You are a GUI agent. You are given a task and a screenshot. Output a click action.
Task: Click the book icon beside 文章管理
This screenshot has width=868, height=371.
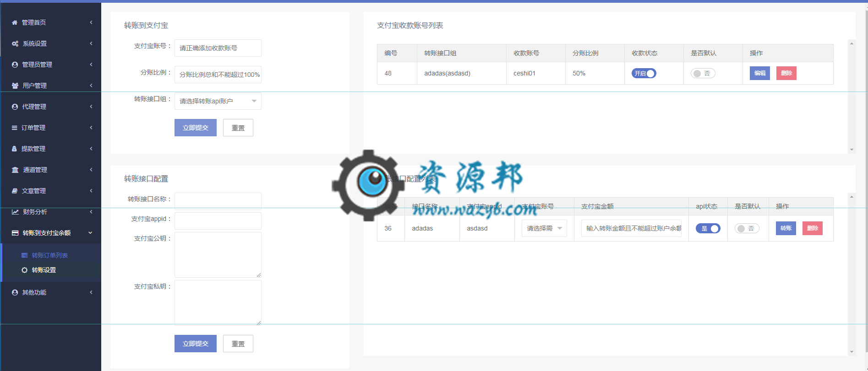coord(15,191)
